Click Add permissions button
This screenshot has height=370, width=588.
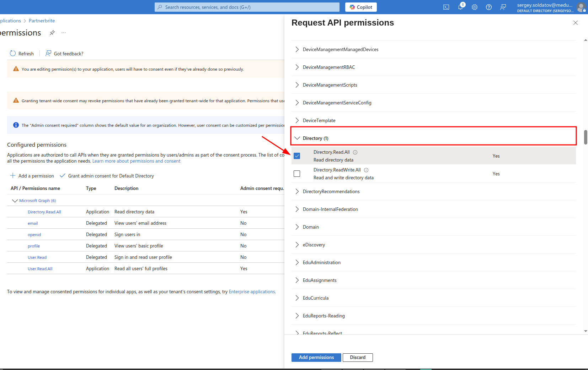click(316, 358)
